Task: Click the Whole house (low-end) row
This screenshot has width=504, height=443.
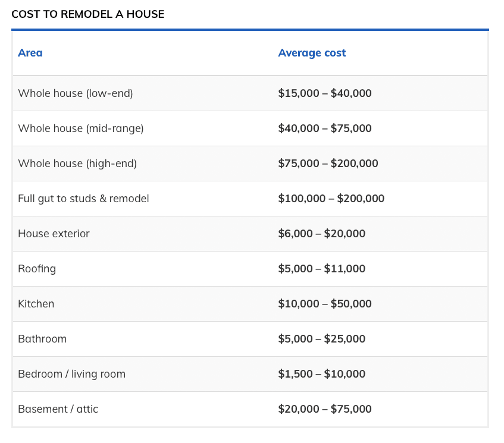Action: [75, 93]
